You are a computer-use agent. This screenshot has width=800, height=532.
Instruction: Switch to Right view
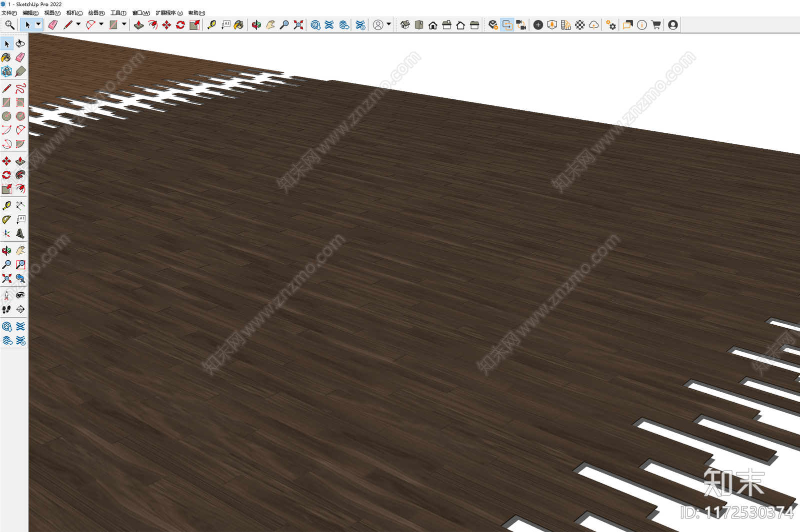[x=447, y=24]
